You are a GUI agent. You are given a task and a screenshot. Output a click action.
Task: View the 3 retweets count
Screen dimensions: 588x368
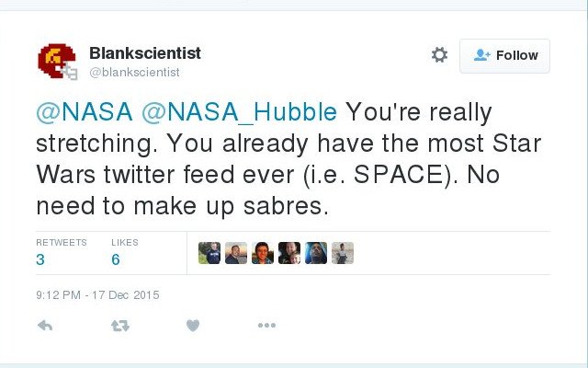(41, 259)
